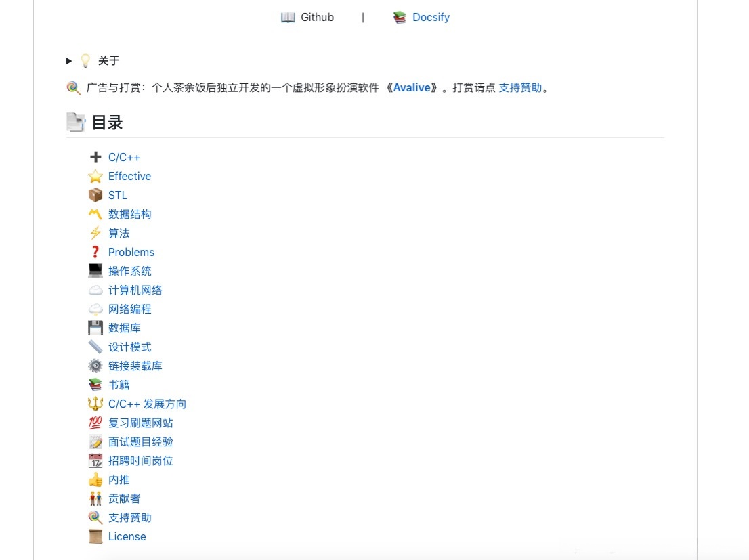The height and width of the screenshot is (560, 749).
Task: Select the Problems entry in the directory
Action: (x=131, y=252)
